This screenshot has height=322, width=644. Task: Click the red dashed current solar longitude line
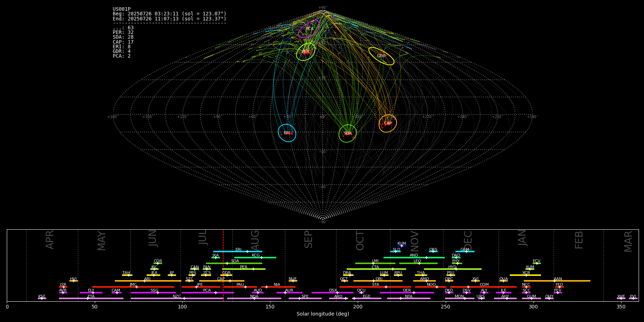[223, 265]
